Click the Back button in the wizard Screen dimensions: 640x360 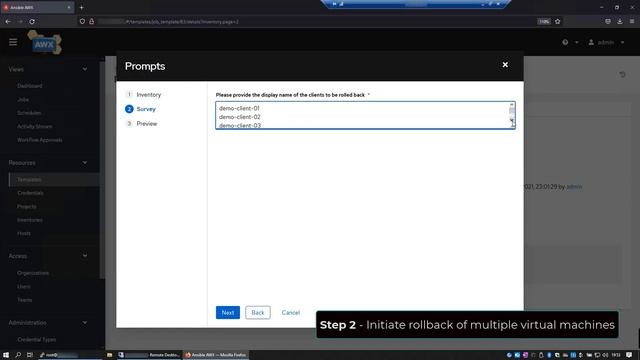(258, 313)
